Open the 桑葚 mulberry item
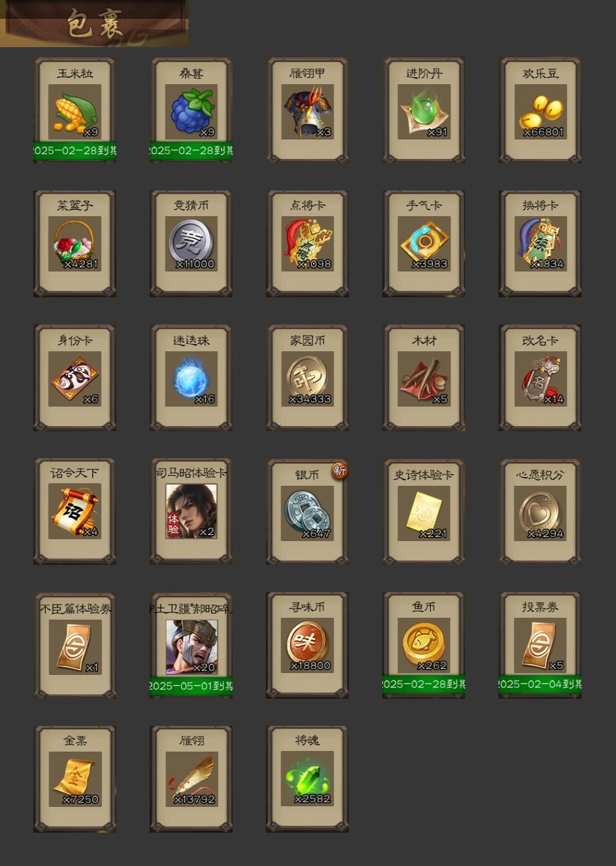This screenshot has height=866, width=616. click(191, 111)
